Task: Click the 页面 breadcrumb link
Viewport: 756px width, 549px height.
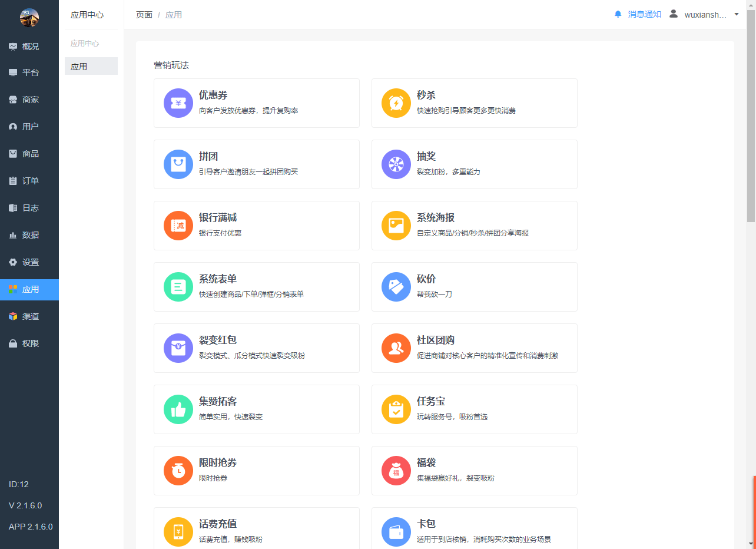Action: [144, 15]
